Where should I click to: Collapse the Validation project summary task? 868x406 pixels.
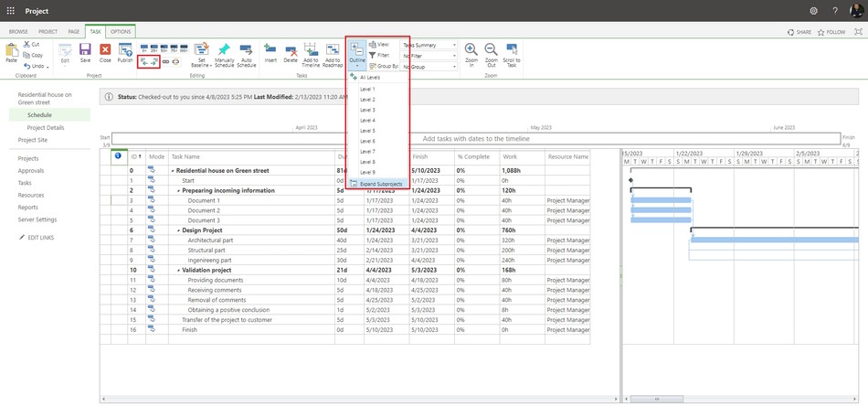178,271
